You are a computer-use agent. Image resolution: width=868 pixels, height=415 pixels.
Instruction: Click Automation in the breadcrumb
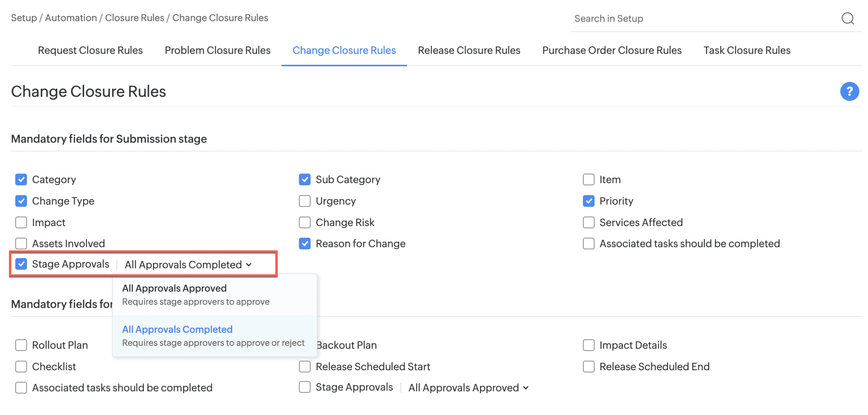(71, 17)
